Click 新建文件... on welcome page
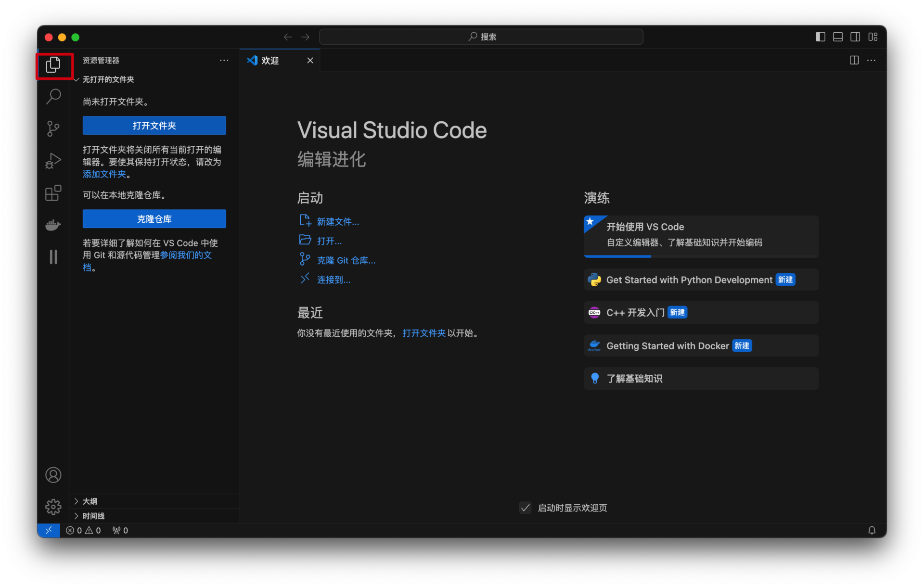 (x=338, y=222)
